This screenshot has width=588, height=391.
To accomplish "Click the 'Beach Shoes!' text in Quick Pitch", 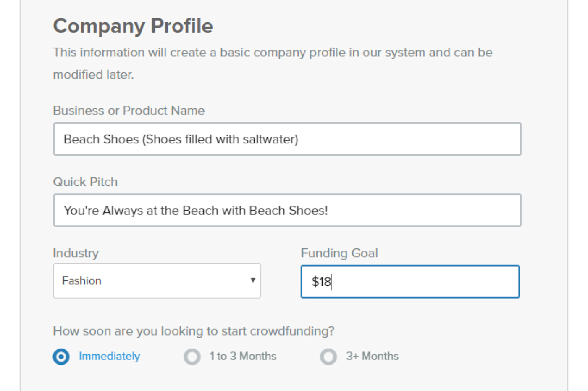I will pos(288,210).
